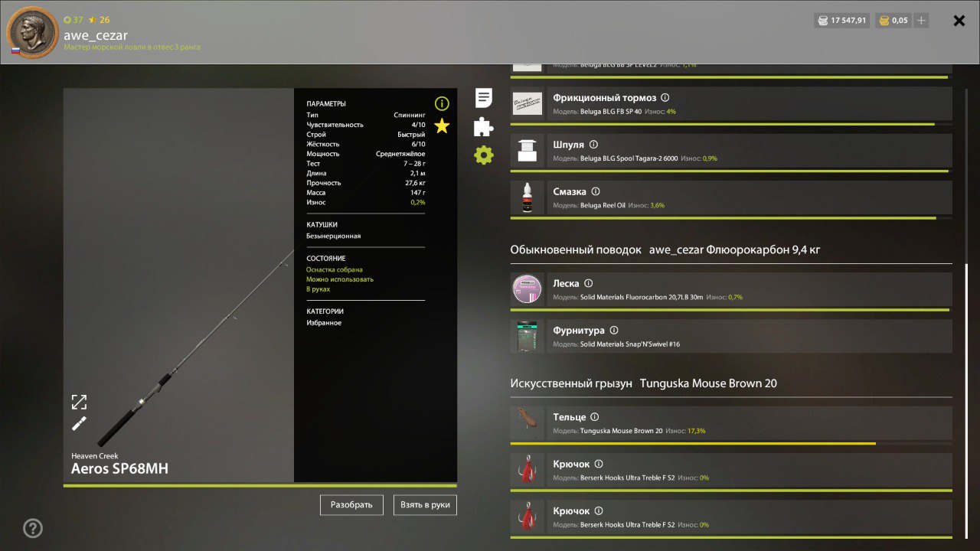Show info for Фрикционный тормоз
Image resolution: width=980 pixels, height=551 pixels.
coord(665,98)
